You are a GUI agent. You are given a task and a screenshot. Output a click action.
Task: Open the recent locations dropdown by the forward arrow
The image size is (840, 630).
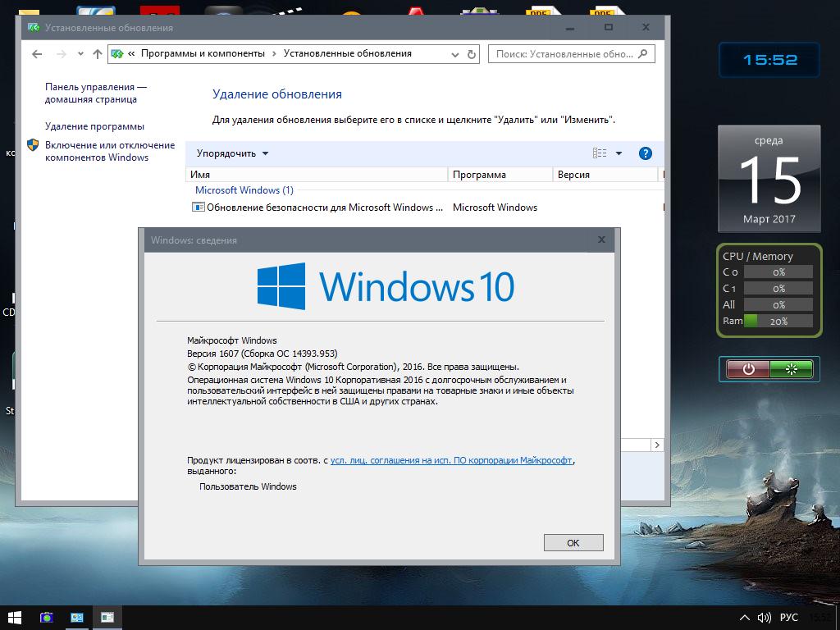click(80, 54)
